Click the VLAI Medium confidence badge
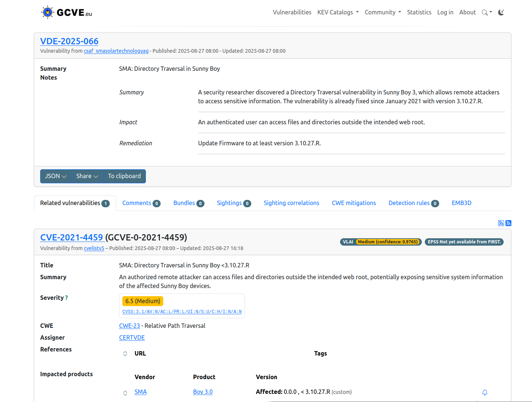This screenshot has height=402, width=532. pyautogui.click(x=381, y=242)
